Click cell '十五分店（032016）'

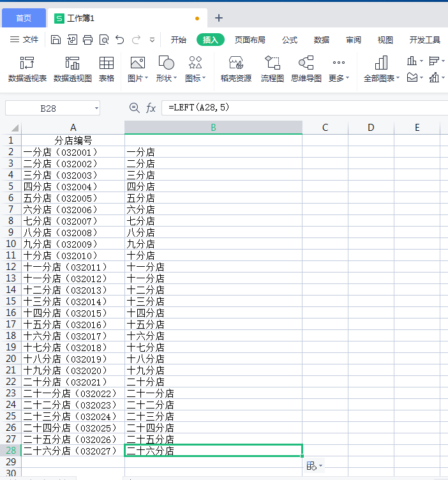click(x=73, y=324)
